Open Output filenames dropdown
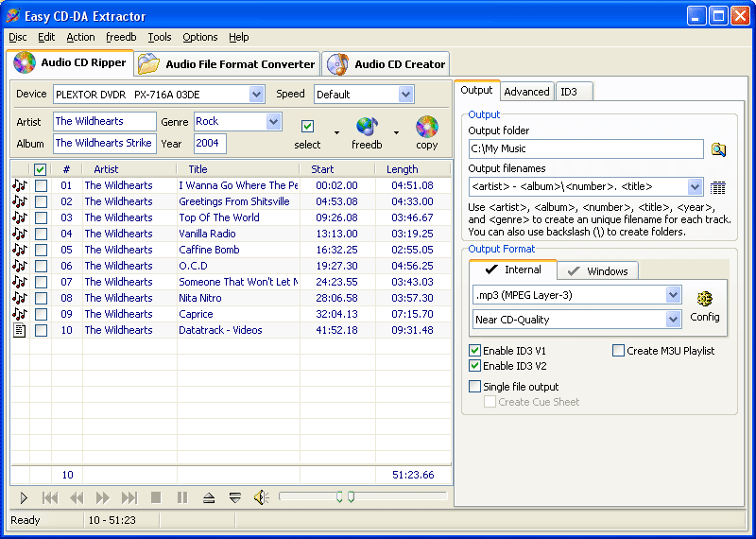The width and height of the screenshot is (756, 539). [695, 186]
